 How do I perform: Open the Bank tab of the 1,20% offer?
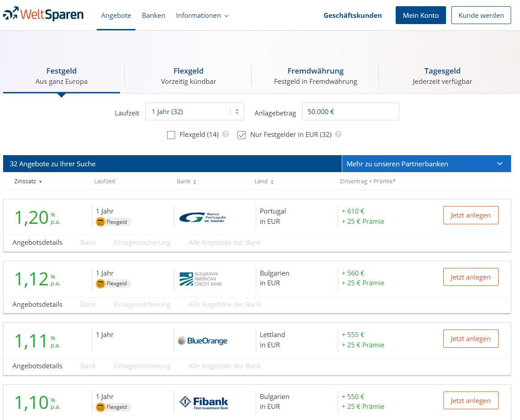coord(88,243)
